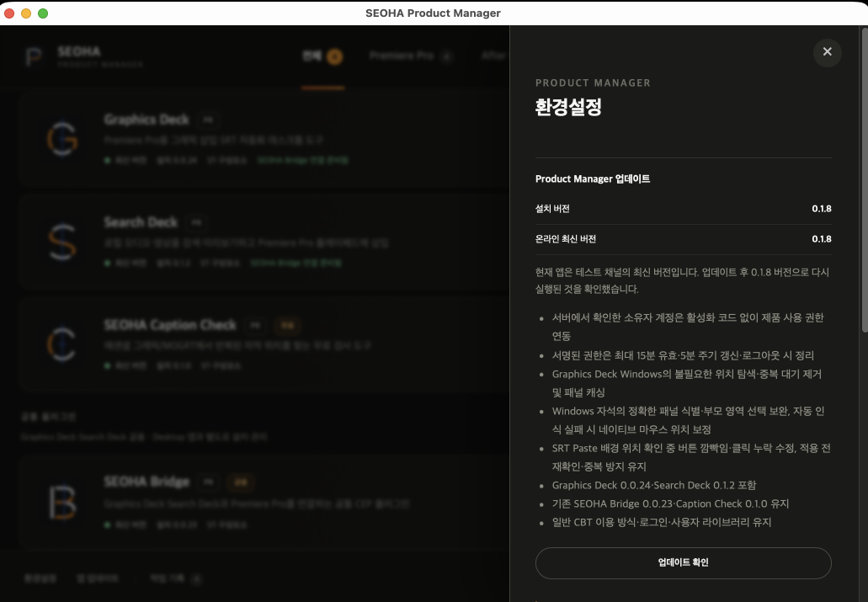Click the PRODUCT MANAGER label above 환경설정
868x602 pixels.
593,83
